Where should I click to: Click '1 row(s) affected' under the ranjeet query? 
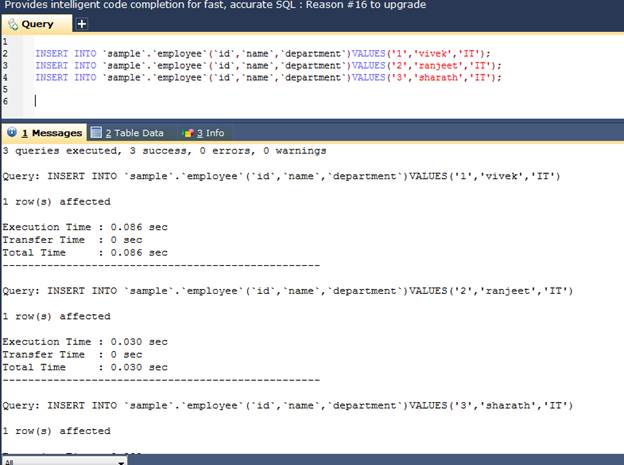tap(57, 317)
